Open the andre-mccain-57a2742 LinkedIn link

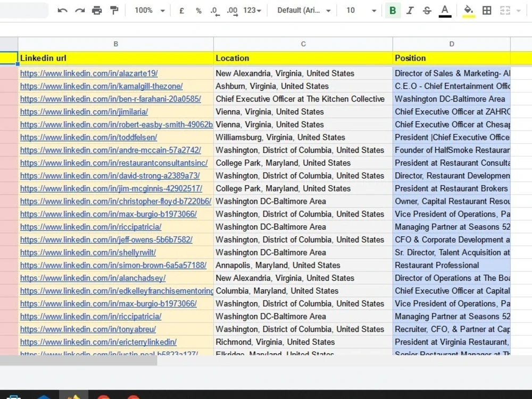[111, 150]
